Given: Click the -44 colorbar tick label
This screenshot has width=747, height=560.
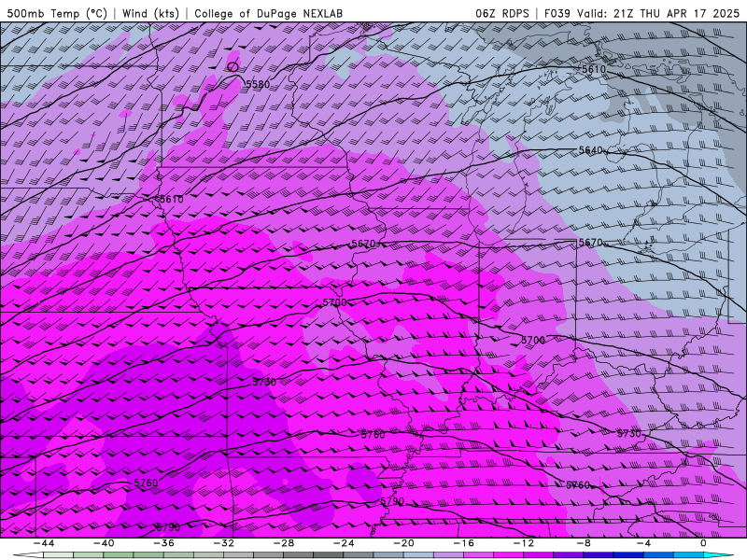Looking at the screenshot, I should (43, 543).
